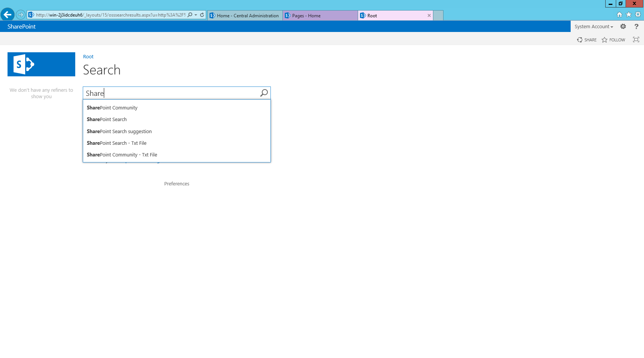Screen dimensions: 644x358
Task: Open browser Home icon
Action: 619,15
